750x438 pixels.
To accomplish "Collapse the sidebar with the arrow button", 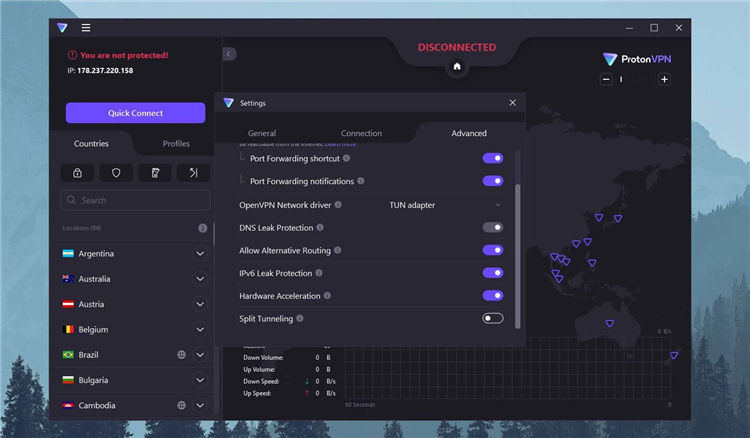I will tap(229, 54).
